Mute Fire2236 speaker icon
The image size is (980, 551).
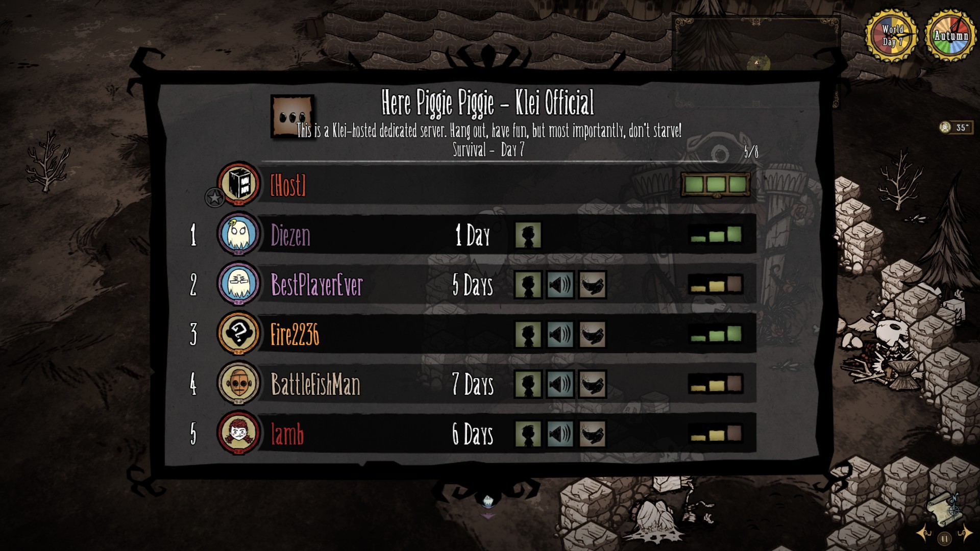click(560, 335)
